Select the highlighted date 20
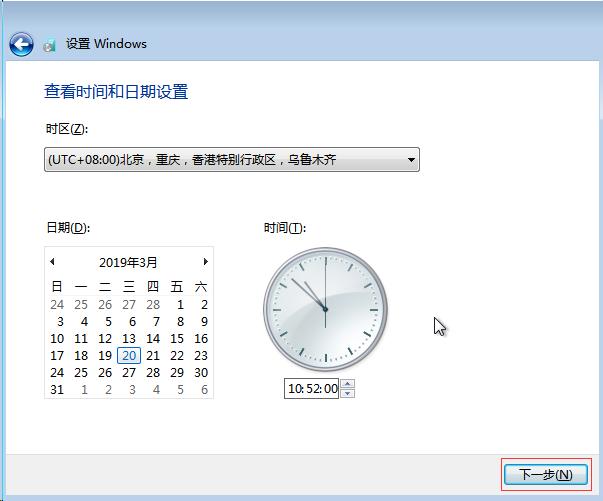The height and width of the screenshot is (501, 603). pos(129,356)
